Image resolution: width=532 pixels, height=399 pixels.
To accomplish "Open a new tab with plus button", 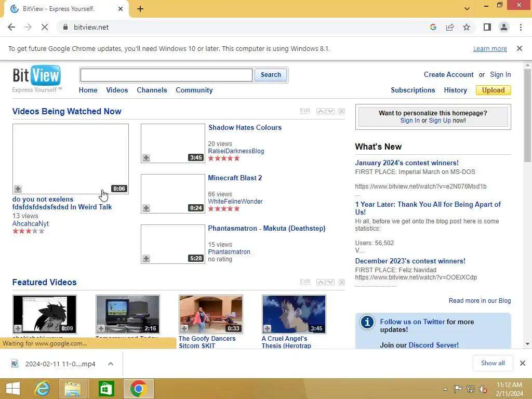I will pos(140,9).
